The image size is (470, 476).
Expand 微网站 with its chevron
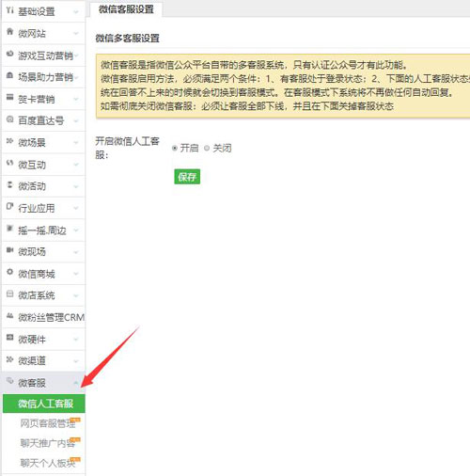pyautogui.click(x=76, y=34)
